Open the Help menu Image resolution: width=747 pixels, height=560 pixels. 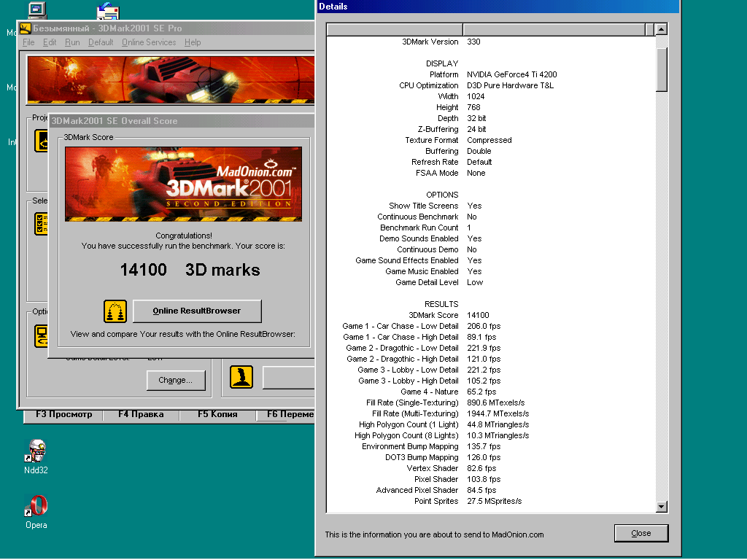coord(193,42)
